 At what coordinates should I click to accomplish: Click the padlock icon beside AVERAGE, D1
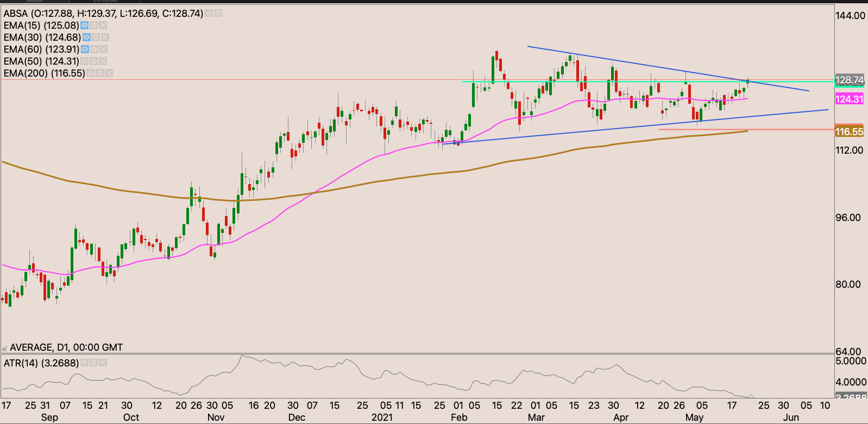5,347
